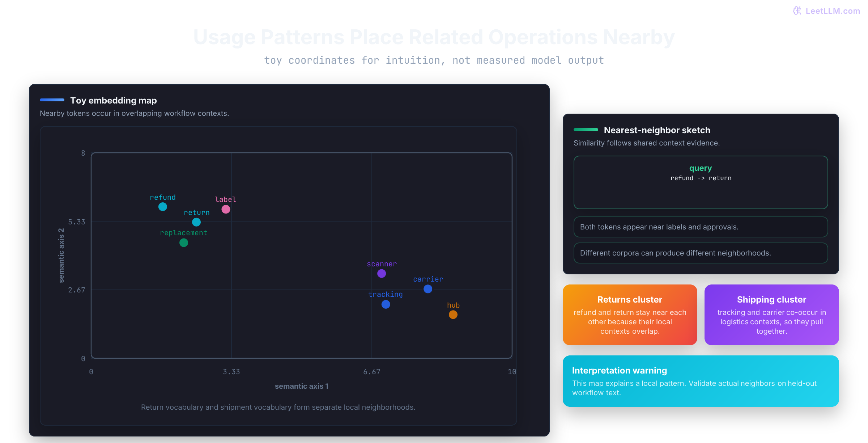This screenshot has height=443, width=868.
Task: Click 'Different corpora can produce' row
Action: tap(701, 253)
